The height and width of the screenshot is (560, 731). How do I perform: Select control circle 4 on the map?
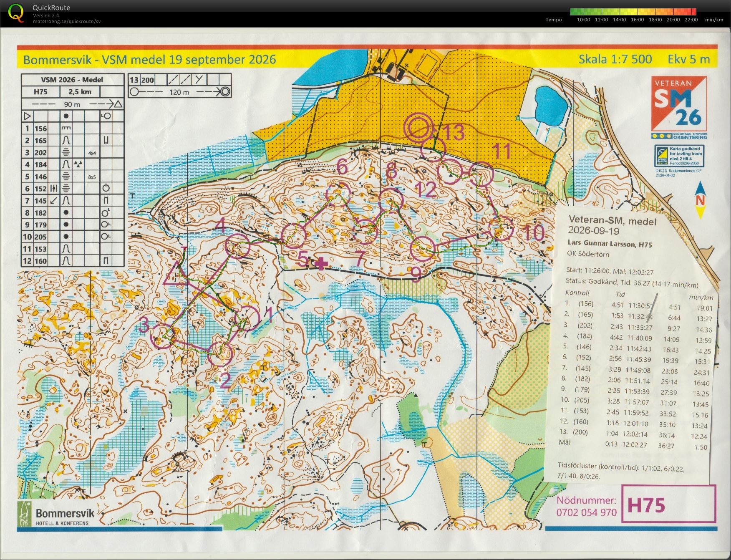coord(237,246)
